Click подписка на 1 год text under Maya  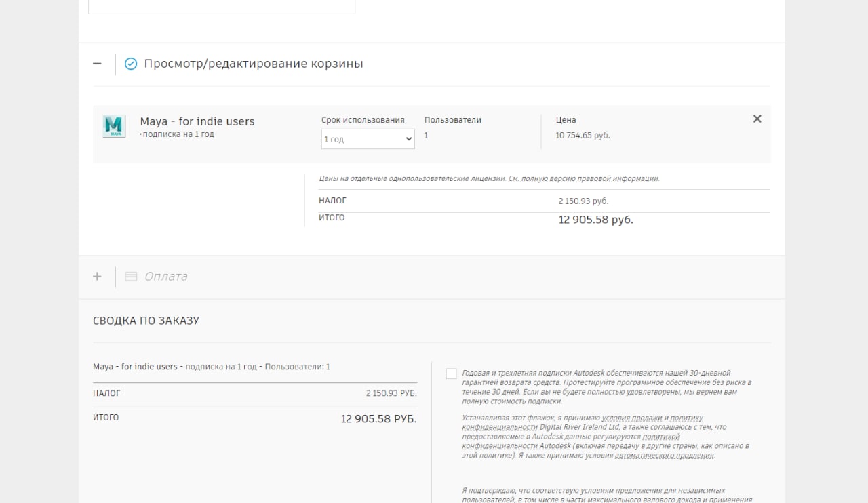[178, 134]
